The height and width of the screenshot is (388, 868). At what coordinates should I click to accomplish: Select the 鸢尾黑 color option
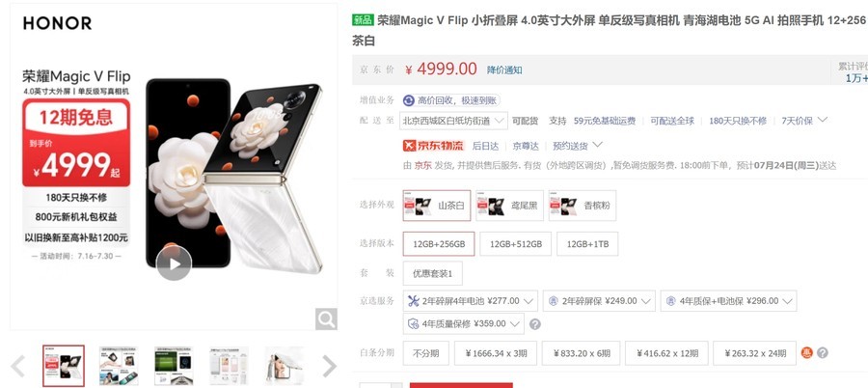(509, 205)
